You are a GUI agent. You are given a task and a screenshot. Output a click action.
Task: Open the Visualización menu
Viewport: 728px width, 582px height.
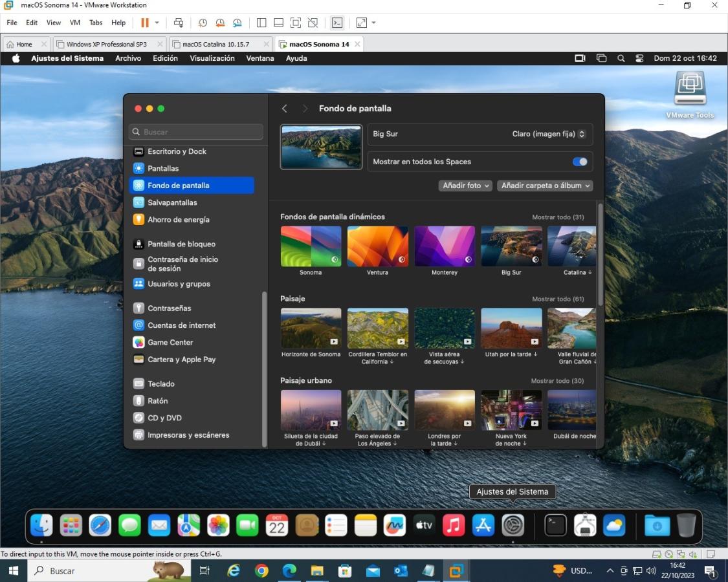tap(212, 58)
